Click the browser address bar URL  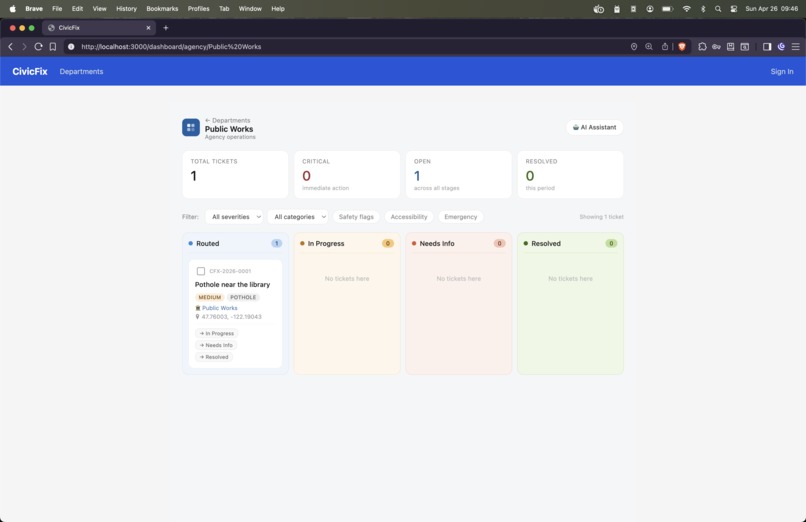point(171,47)
